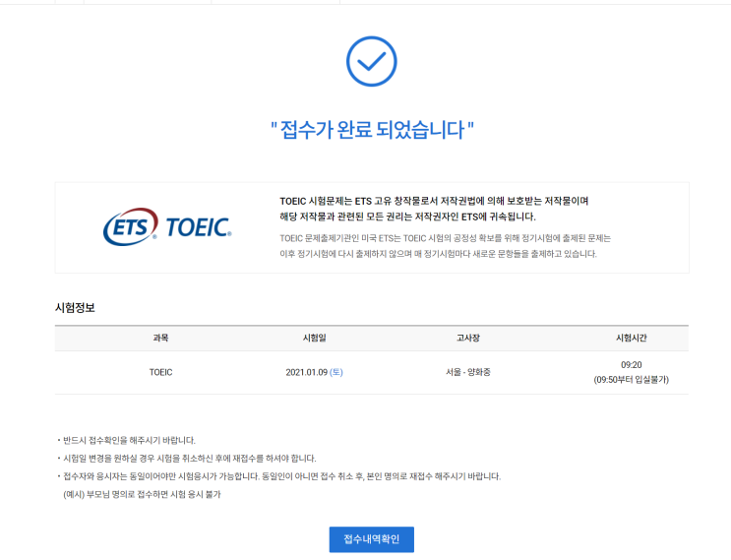
Task: Click the 접수내역확인 button
Action: pos(371,539)
